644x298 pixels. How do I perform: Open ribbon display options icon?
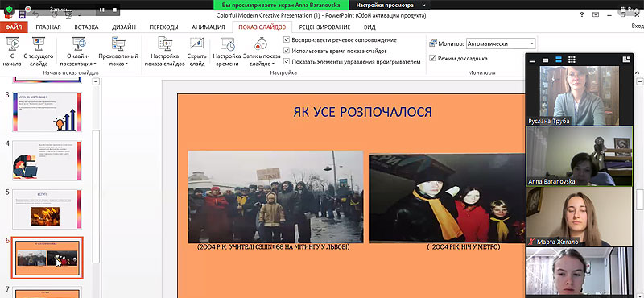[x=596, y=14]
